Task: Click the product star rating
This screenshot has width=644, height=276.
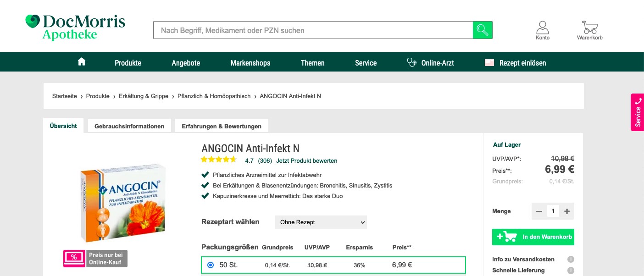Action: (x=219, y=160)
